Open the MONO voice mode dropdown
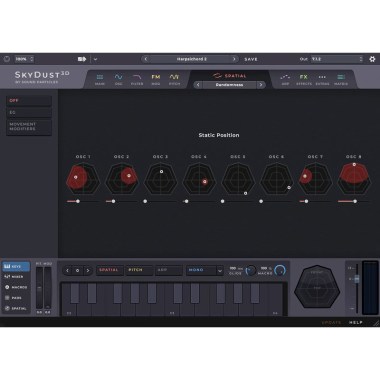 pos(204,270)
